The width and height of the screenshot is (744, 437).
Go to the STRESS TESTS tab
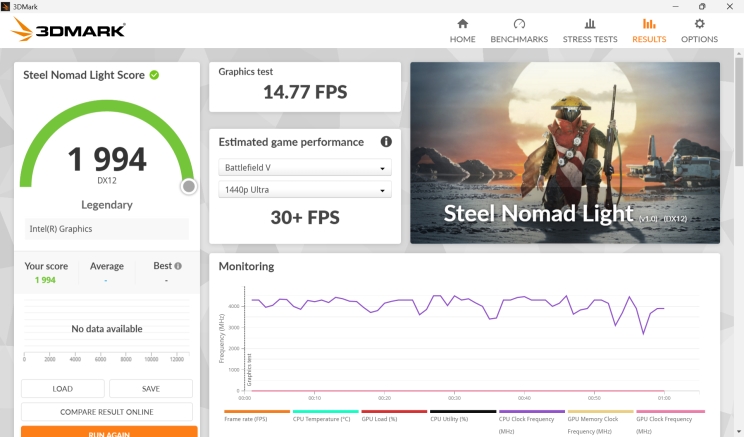click(590, 31)
